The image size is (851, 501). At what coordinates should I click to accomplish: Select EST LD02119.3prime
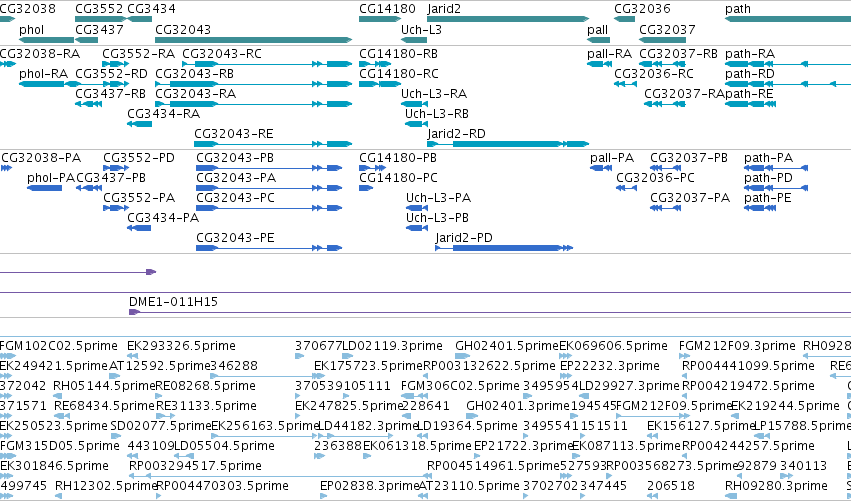pyautogui.click(x=392, y=346)
